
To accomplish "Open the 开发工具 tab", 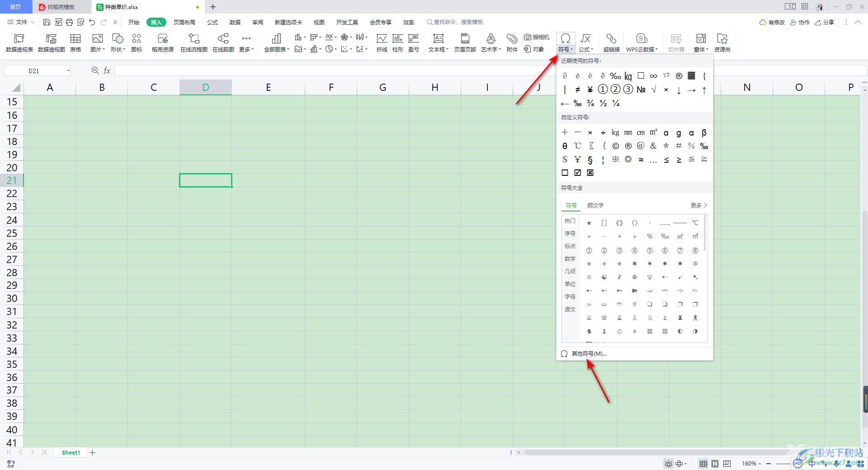I will click(347, 22).
